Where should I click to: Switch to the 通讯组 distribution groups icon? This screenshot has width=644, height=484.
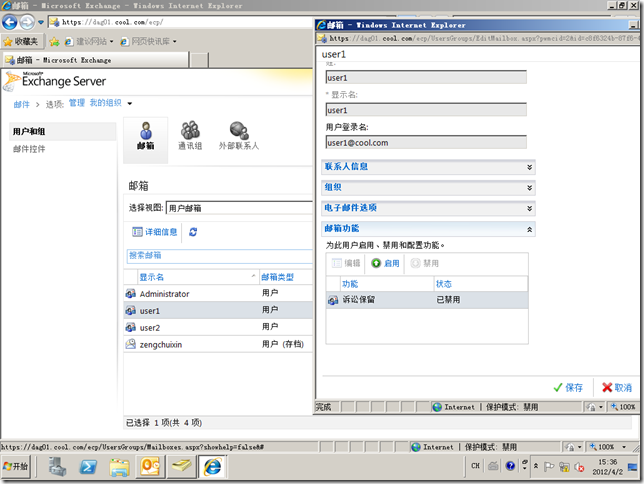189,135
